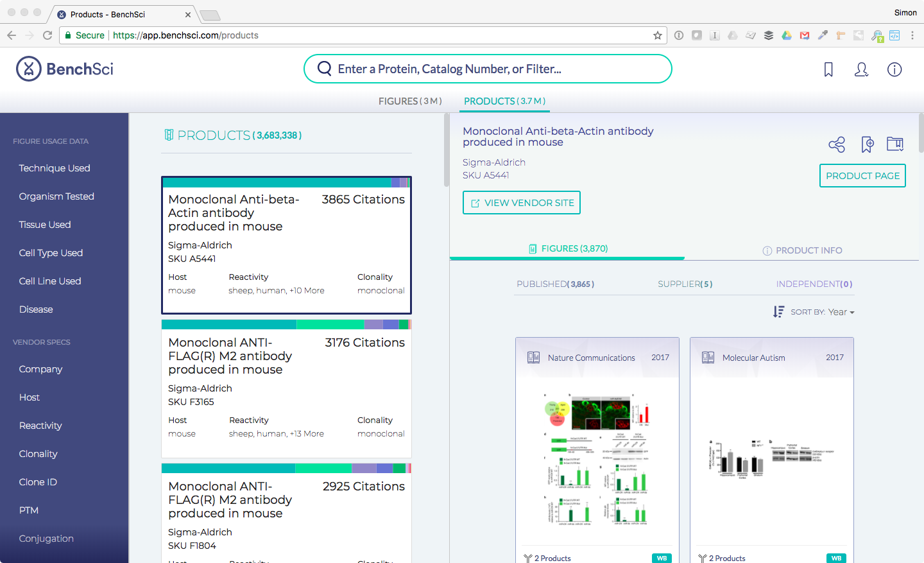The image size is (924, 563).
Task: Click color bar on F3165 card
Action: [x=286, y=325]
